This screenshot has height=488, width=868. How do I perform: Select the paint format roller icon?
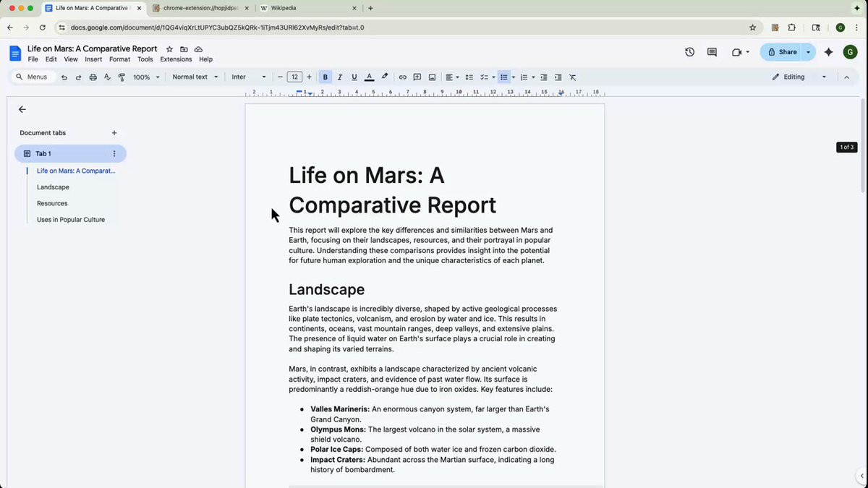coord(122,77)
